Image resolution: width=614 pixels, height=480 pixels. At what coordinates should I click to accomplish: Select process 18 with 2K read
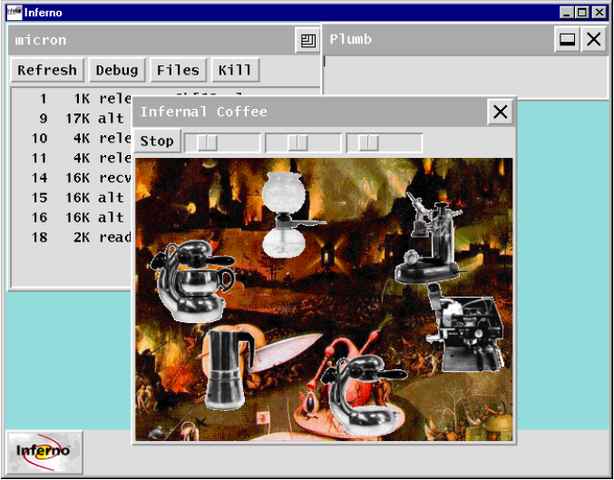72,237
